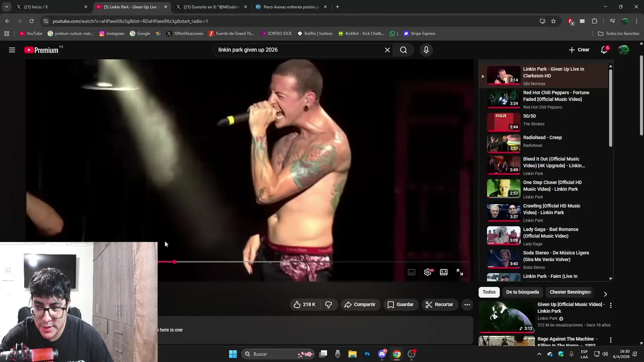Open the Instagram bookmark

[112, 34]
